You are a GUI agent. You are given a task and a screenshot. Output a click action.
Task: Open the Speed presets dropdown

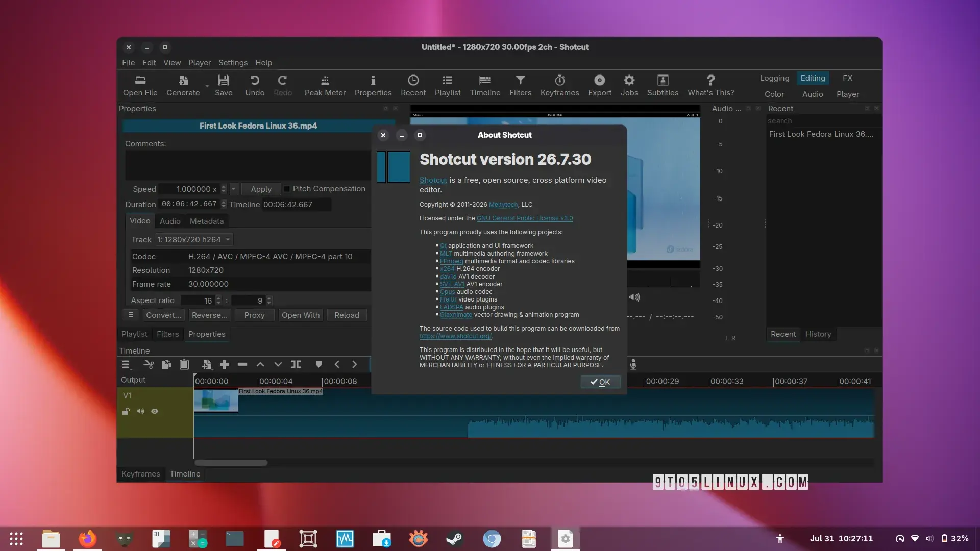pos(234,189)
